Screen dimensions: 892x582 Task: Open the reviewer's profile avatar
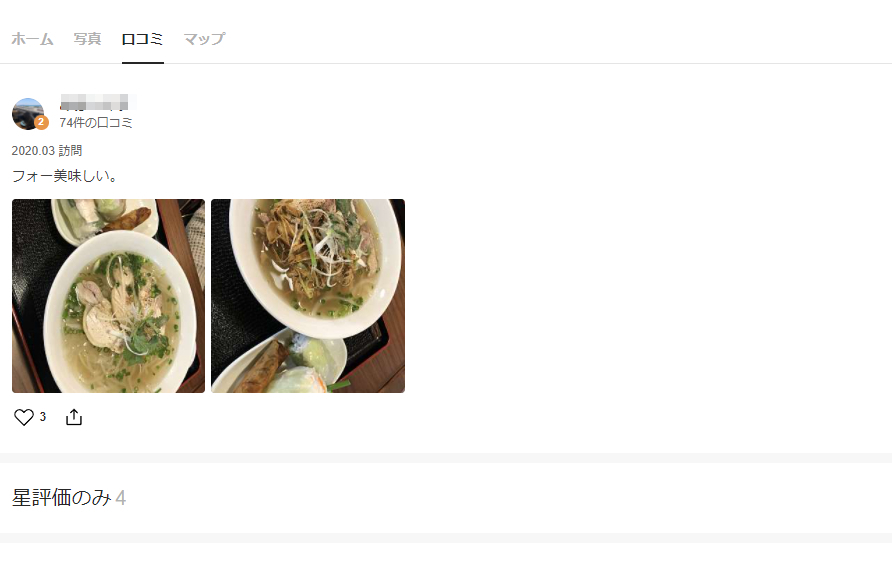point(28,114)
